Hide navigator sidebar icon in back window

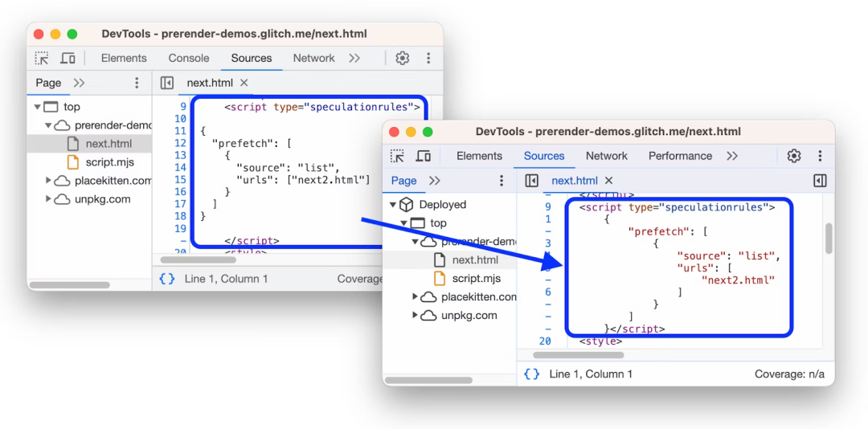tap(166, 83)
